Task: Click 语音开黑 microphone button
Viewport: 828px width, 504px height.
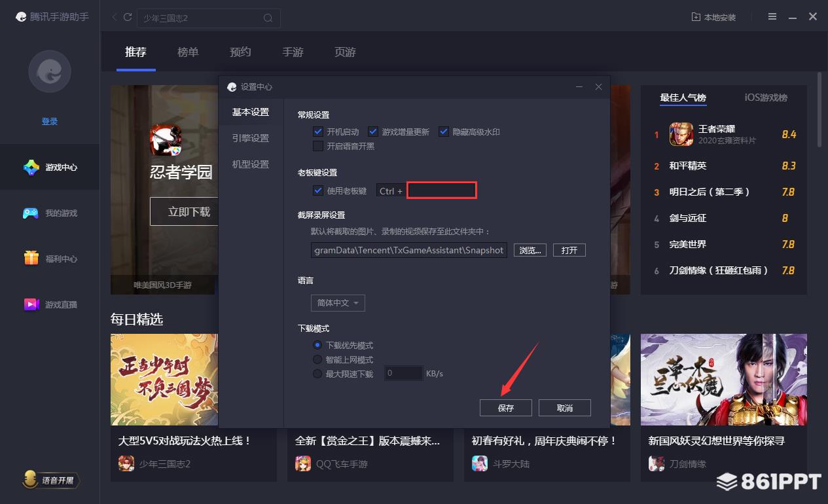Action: [51, 480]
